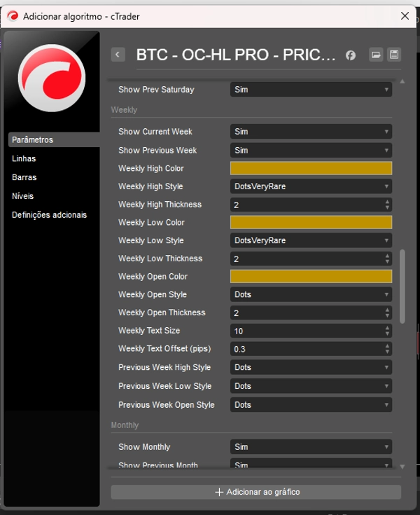Image resolution: width=420 pixels, height=515 pixels.
Task: Increase Weekly Open Thickness with up arrow
Action: [388, 310]
